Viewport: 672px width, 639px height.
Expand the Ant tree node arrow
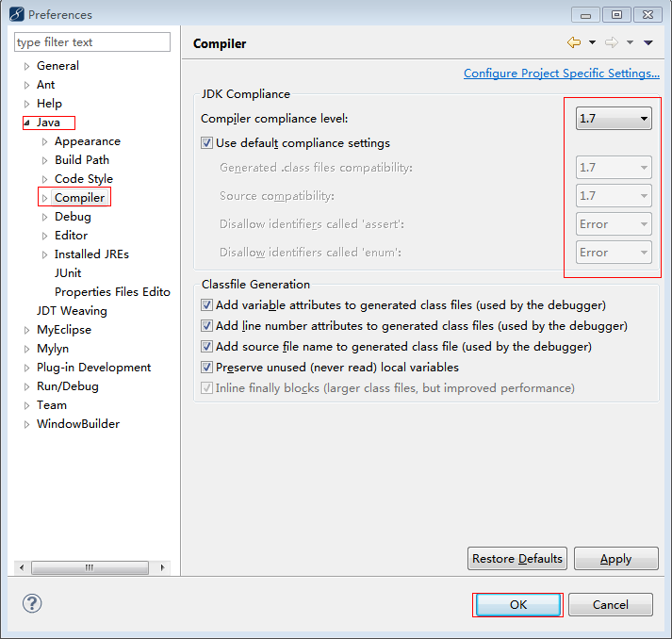pyautogui.click(x=26, y=85)
